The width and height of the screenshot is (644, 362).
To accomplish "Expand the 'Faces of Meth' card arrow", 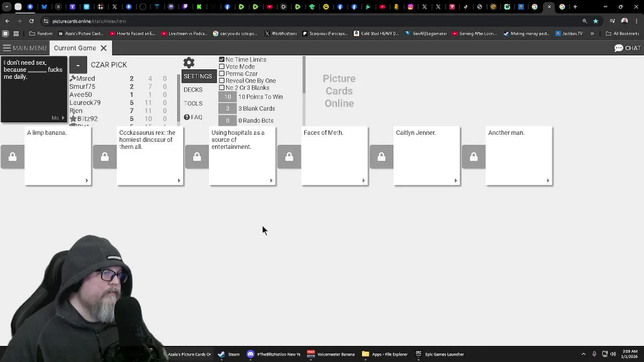I will click(x=363, y=180).
